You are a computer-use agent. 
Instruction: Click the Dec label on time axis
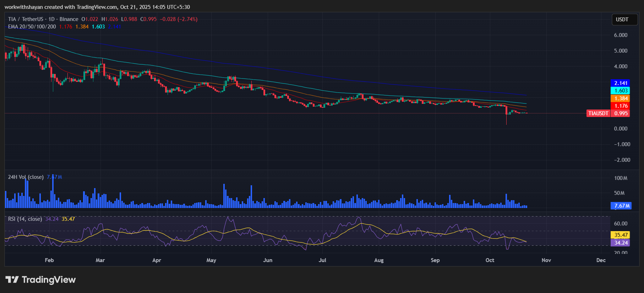click(x=601, y=260)
